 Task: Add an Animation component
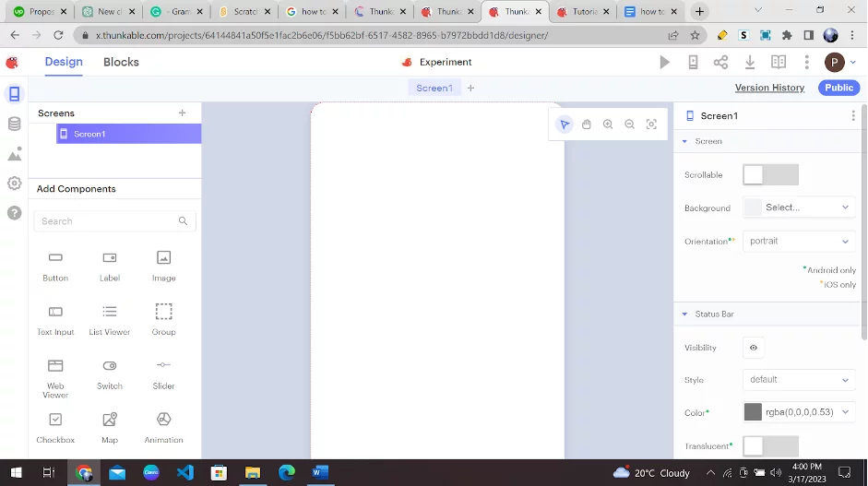(164, 428)
